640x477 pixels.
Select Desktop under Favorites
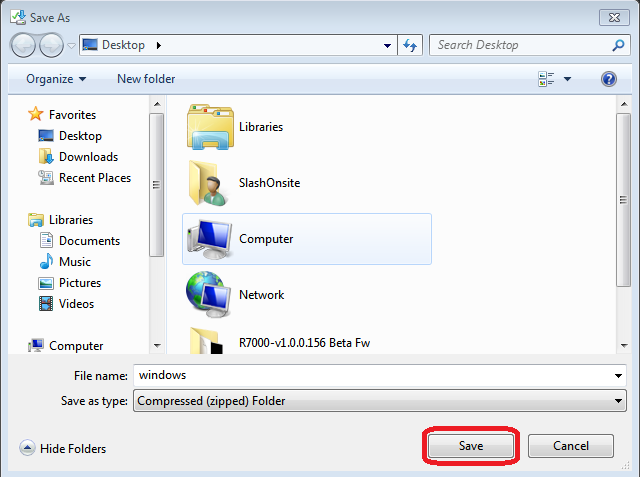point(80,136)
